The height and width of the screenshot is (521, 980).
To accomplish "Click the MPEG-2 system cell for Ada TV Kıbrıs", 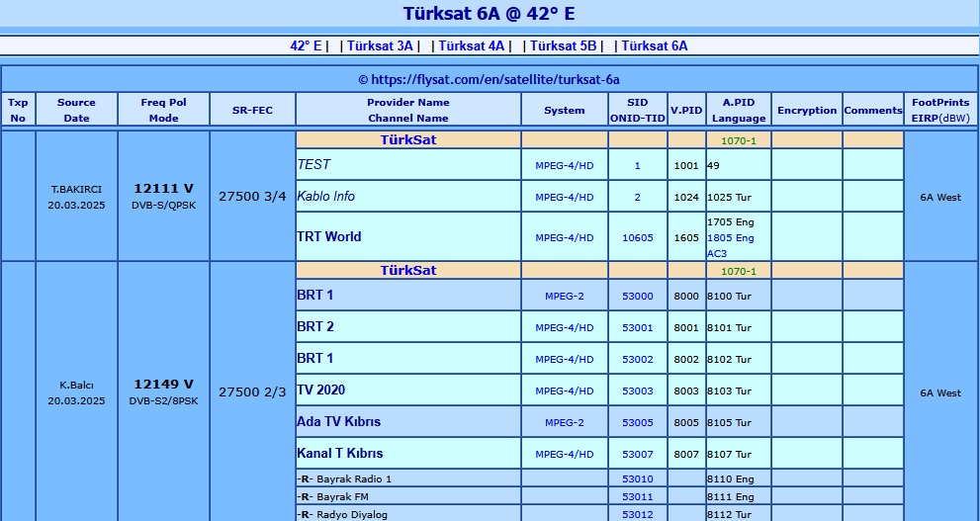I will (565, 422).
